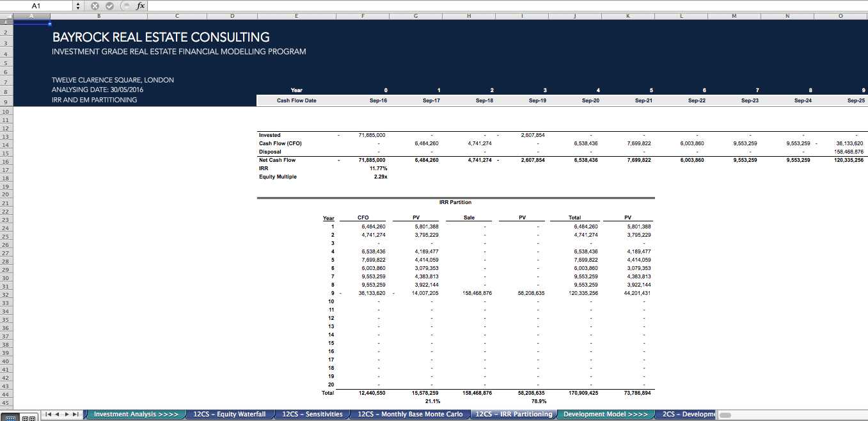The image size is (868, 421).
Task: Switch to Page Layout view icon
Action: [x=28, y=417]
